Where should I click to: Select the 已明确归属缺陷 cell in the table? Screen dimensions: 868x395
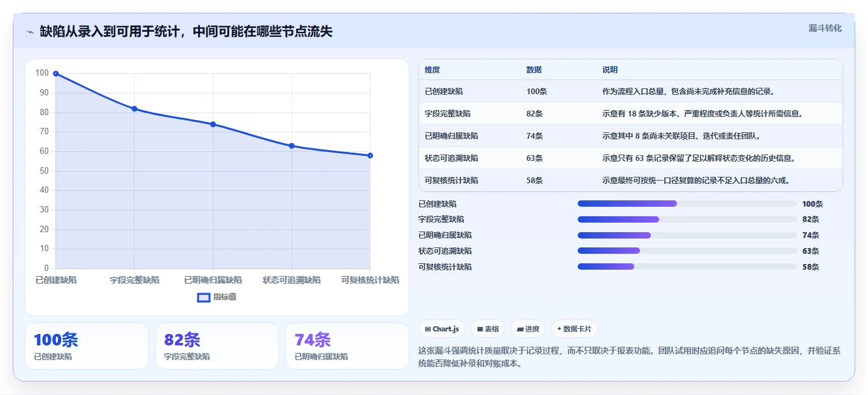coord(452,136)
